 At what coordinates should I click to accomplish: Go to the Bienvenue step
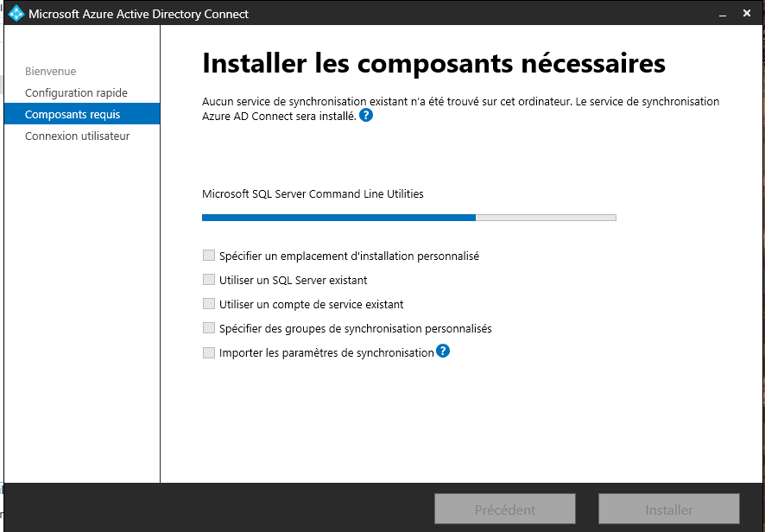[x=50, y=71]
